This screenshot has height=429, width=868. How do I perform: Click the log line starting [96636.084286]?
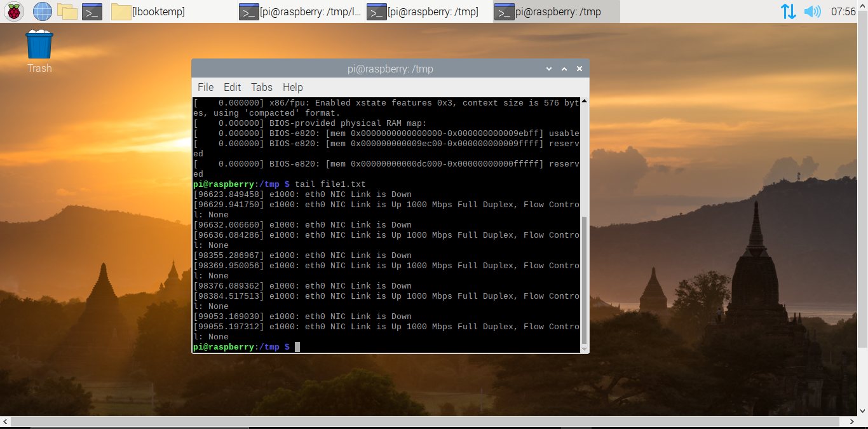pos(386,240)
